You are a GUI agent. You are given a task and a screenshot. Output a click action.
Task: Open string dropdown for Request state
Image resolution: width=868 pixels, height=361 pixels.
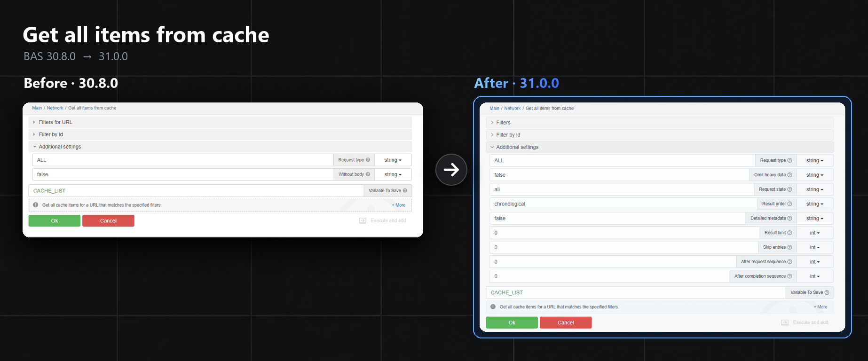[x=815, y=189]
